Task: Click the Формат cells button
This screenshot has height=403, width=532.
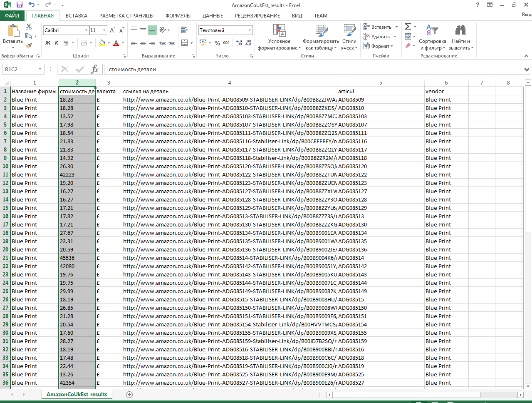Action: (x=378, y=46)
